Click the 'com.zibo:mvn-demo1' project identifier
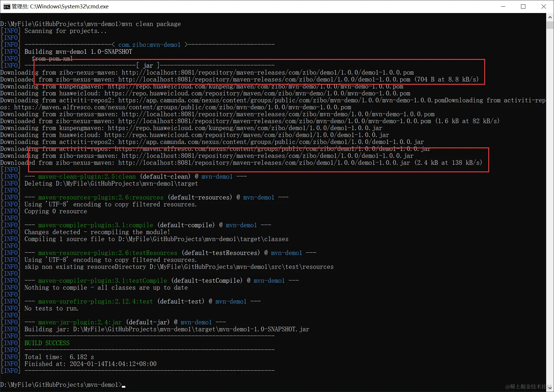 149,45
